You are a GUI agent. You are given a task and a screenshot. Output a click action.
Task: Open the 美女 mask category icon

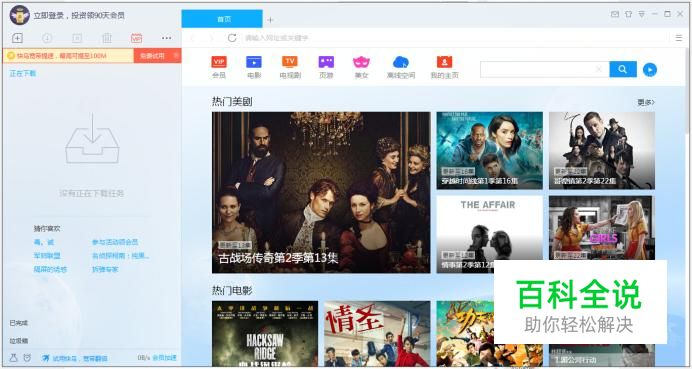361,67
